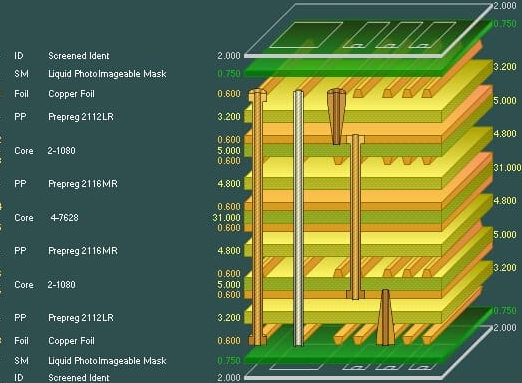
Task: Select the top Copper Foil layer name
Action: (x=71, y=94)
